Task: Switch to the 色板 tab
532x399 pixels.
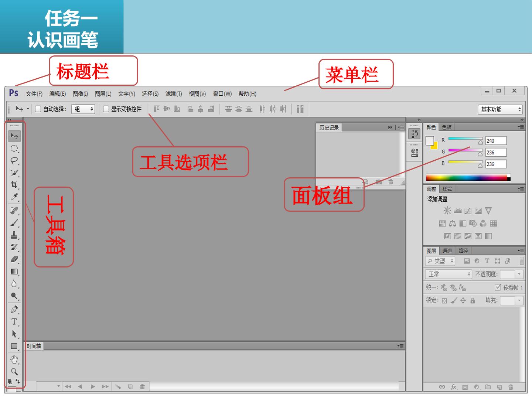Action: [x=447, y=127]
